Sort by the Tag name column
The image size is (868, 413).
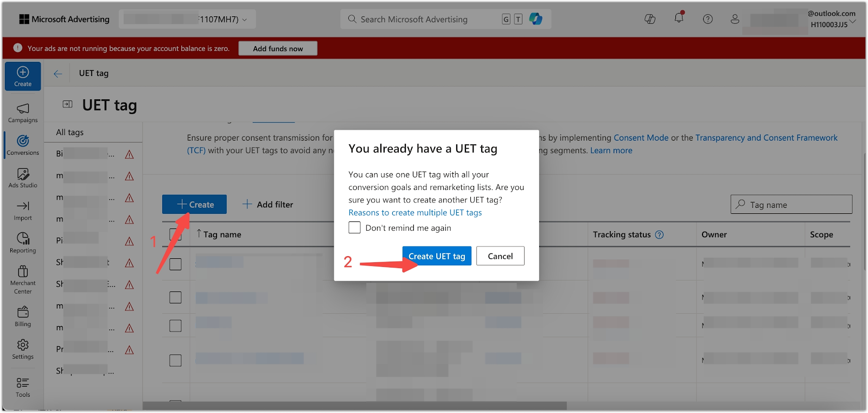(219, 234)
